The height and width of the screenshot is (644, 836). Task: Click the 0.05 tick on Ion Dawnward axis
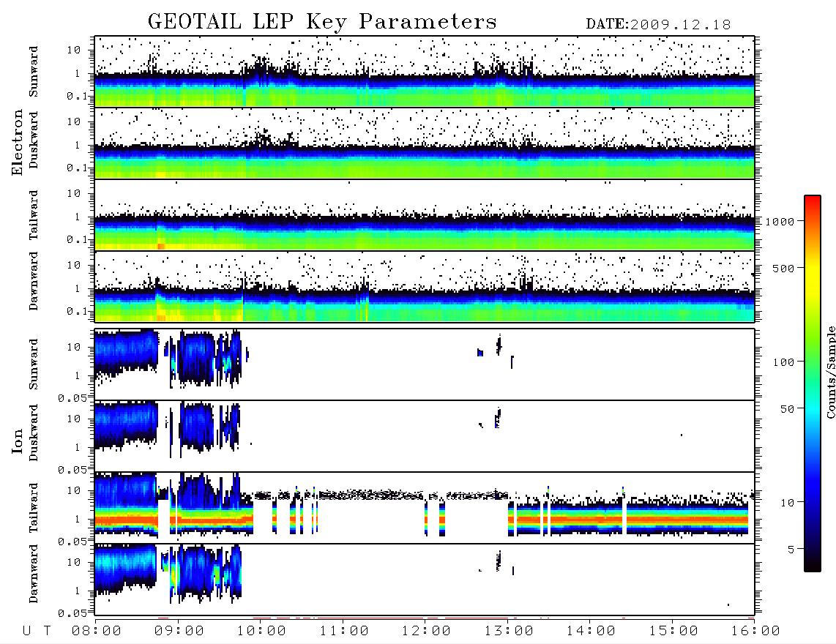coord(72,613)
